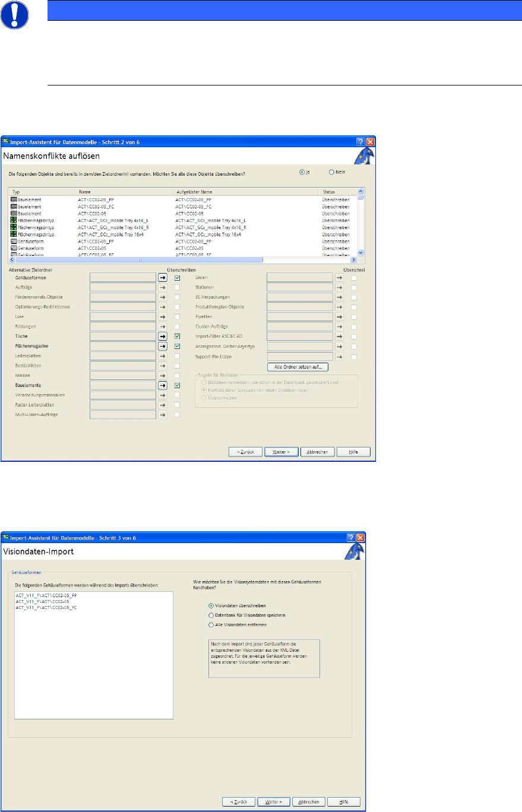Click the Bauelement icon for ACT\CC02-05_PP row

pos(14,199)
